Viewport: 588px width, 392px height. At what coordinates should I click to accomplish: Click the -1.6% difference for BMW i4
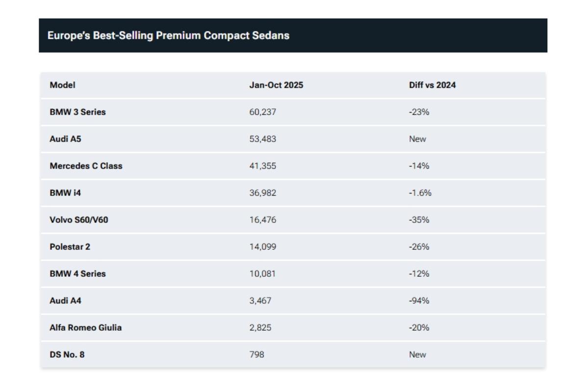tap(420, 193)
